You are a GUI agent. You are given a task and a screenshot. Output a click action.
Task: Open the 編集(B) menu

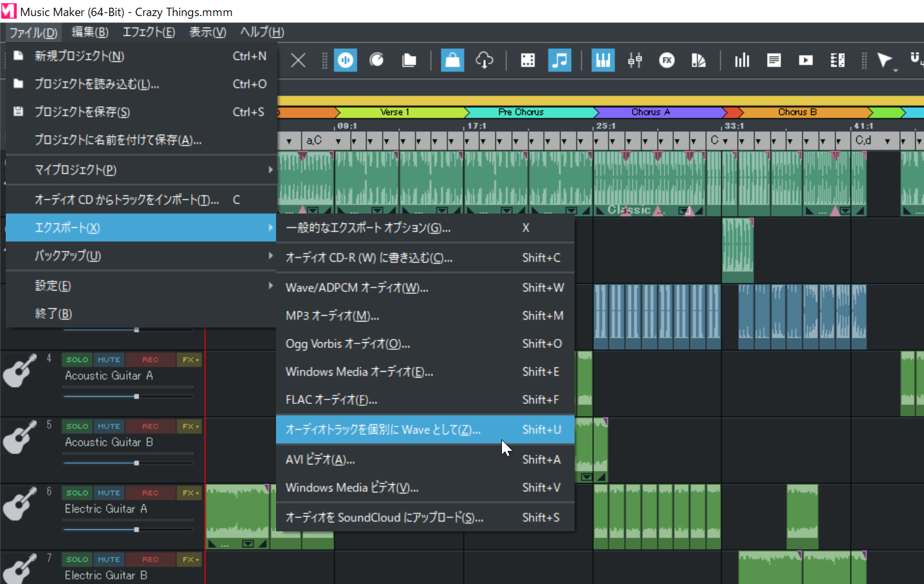(x=89, y=32)
